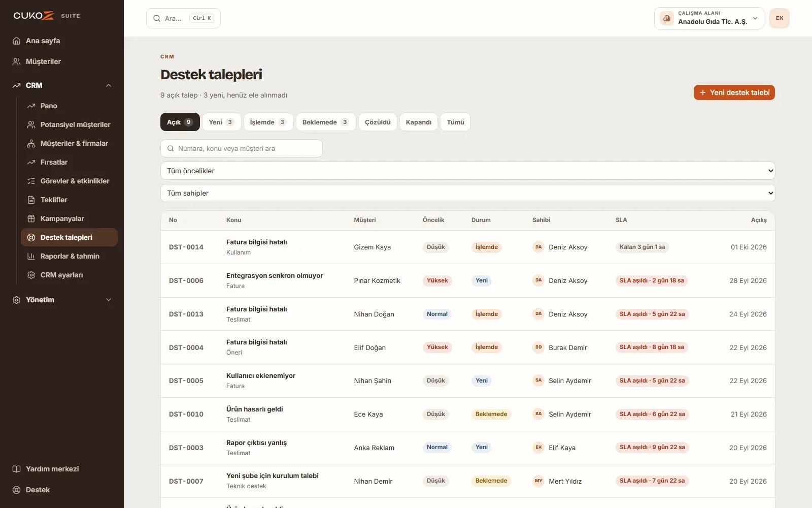This screenshot has height=508, width=812.
Task: Open Yardım merkezi book icon
Action: click(16, 469)
